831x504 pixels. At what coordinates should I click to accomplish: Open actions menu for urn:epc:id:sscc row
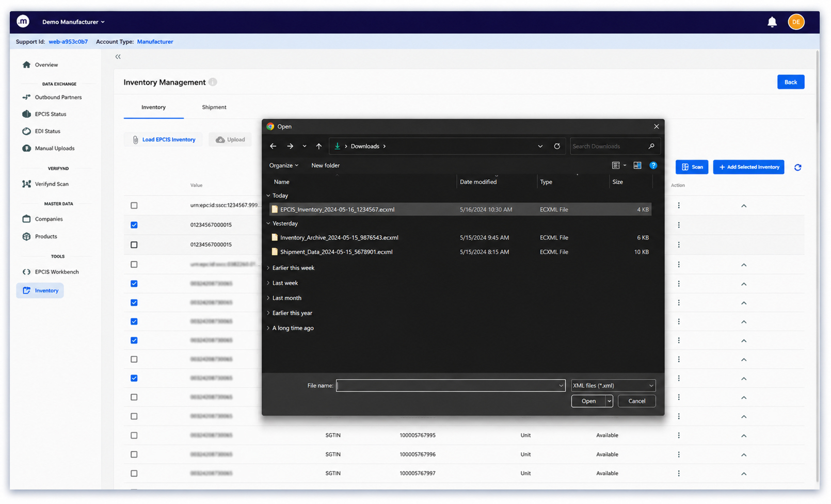(x=679, y=205)
